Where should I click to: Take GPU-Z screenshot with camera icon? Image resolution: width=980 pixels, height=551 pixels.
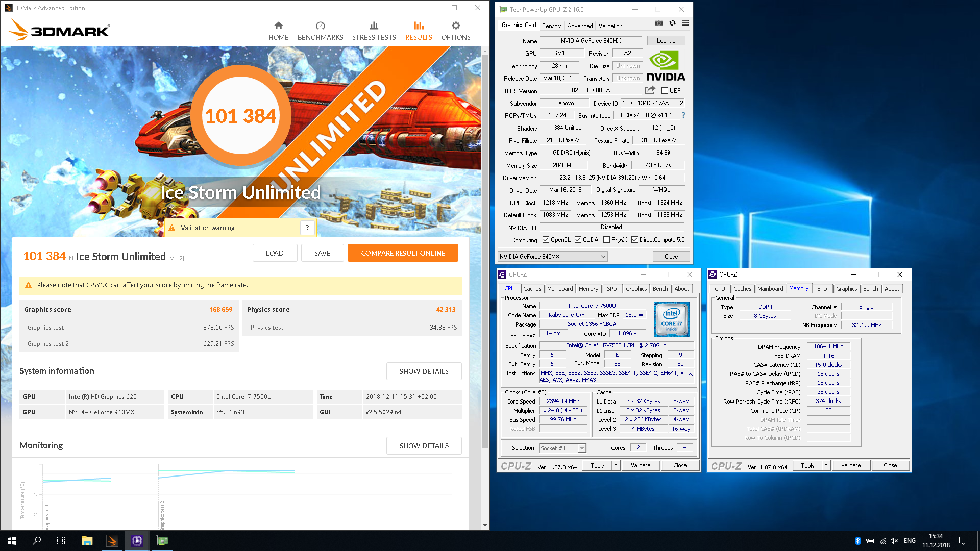tap(659, 23)
